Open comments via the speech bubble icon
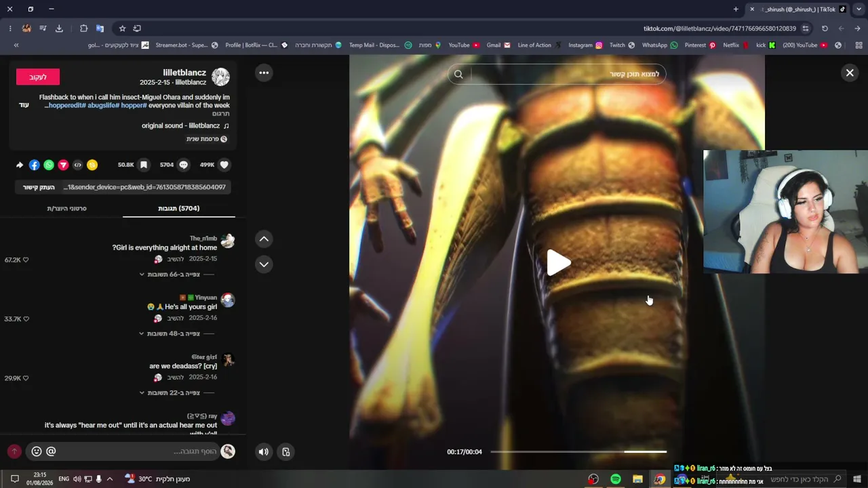 [x=183, y=165]
